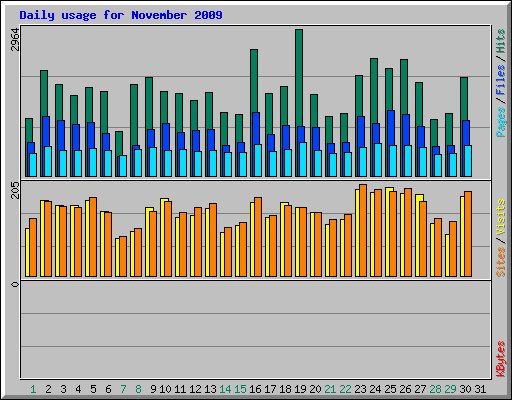Screen dimensions: 512x400
Task: Click the yellow visits bar for day 29
Action: pos(447,255)
